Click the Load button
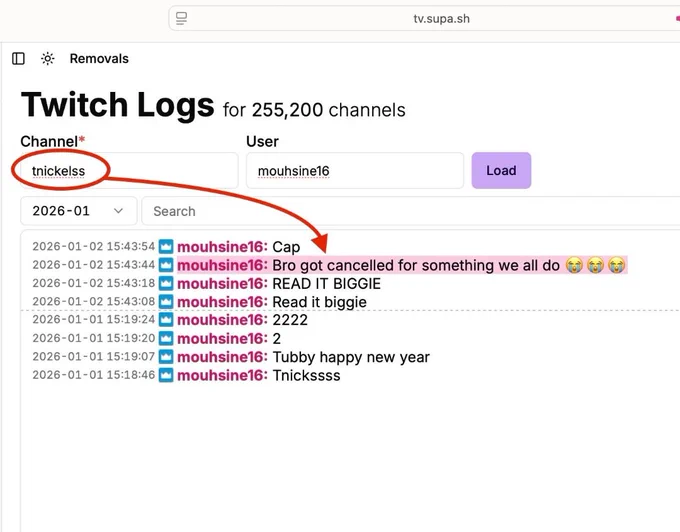680x532 pixels. click(501, 170)
